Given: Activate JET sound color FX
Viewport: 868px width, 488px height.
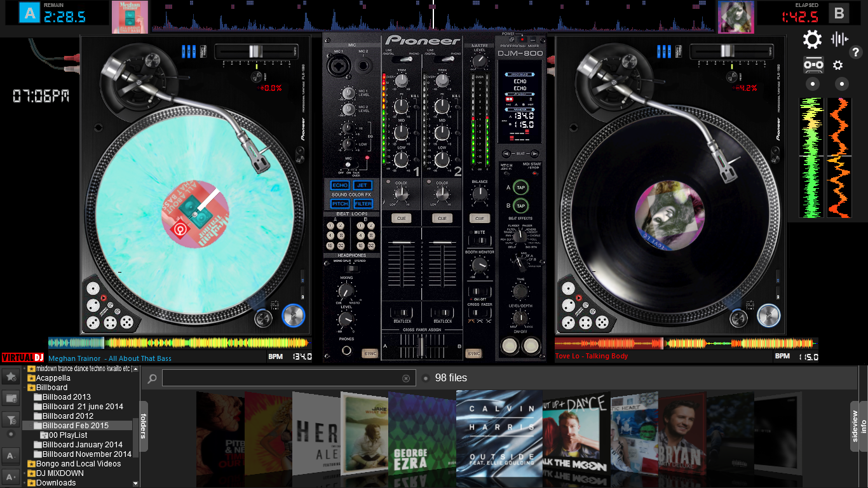Looking at the screenshot, I should click(363, 185).
